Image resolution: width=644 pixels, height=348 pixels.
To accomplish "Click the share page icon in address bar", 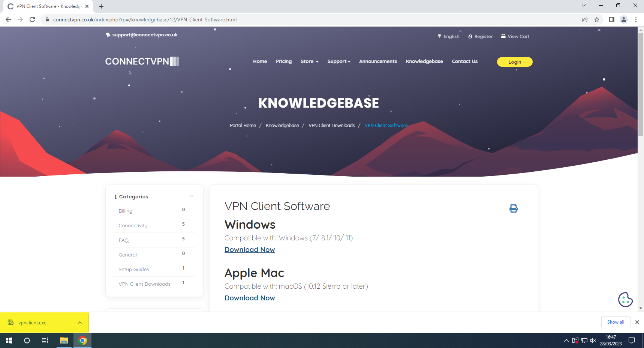I will click(x=585, y=19).
